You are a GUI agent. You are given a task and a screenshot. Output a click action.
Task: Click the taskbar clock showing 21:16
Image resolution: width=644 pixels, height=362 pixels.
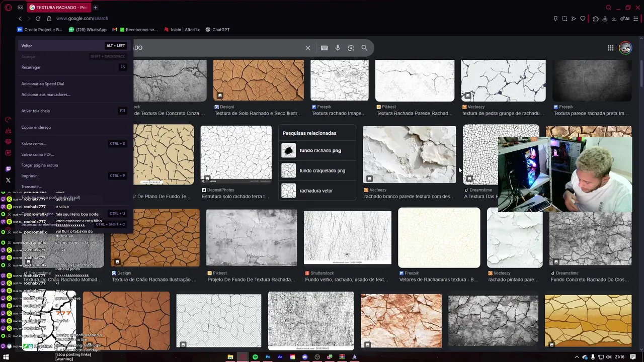[x=619, y=357]
